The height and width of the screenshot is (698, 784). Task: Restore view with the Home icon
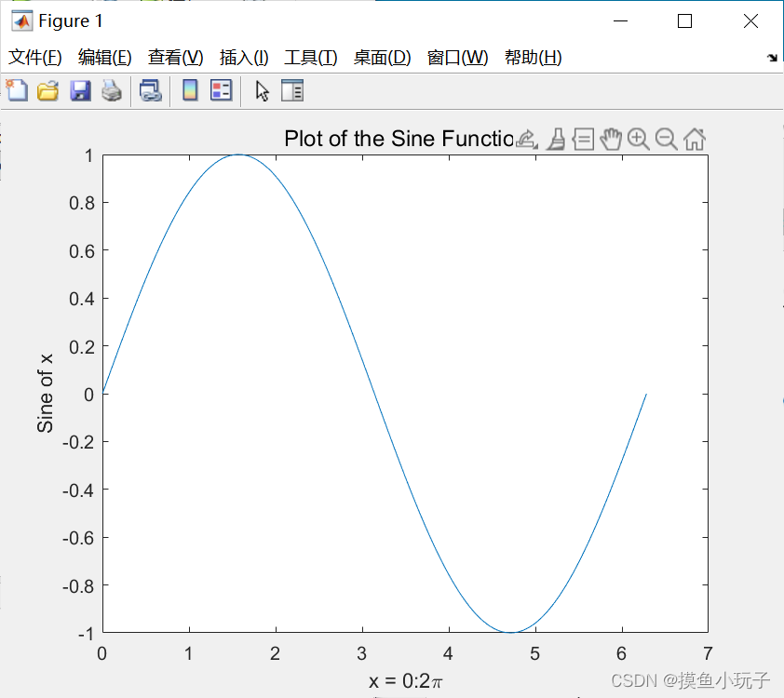(695, 139)
